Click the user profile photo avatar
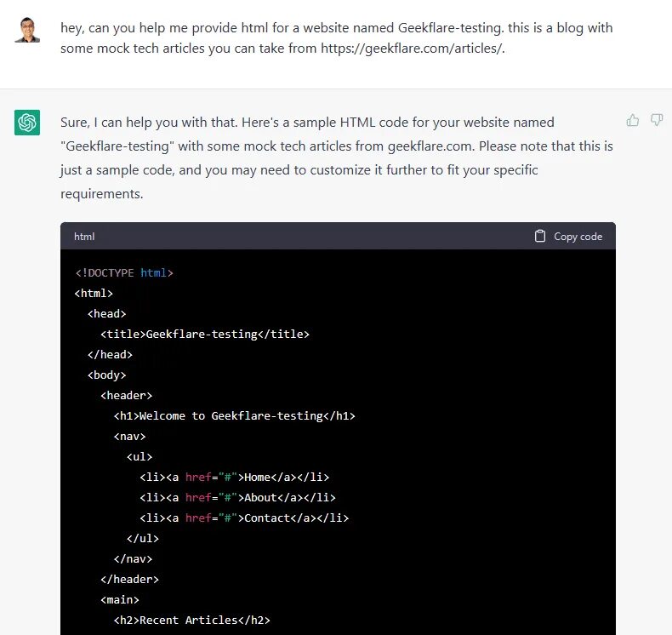The width and height of the screenshot is (672, 635). (x=27, y=30)
